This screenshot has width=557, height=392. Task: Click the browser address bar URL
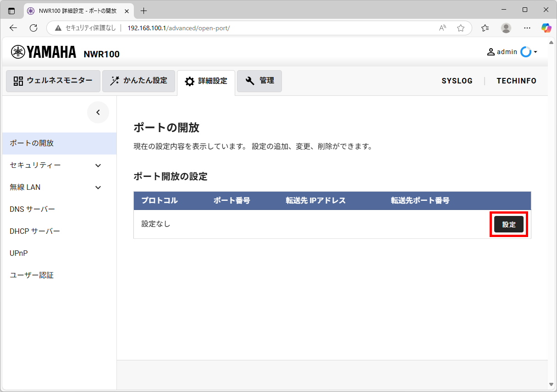click(x=178, y=28)
